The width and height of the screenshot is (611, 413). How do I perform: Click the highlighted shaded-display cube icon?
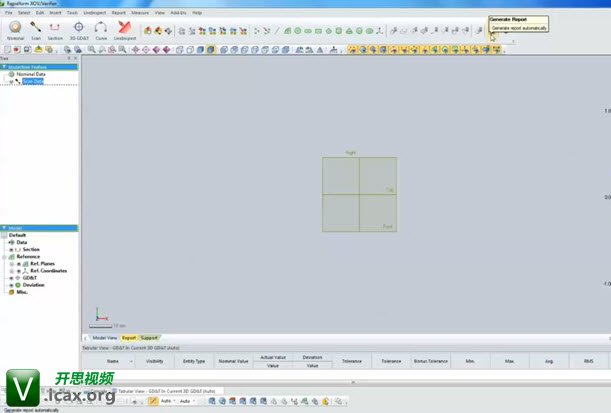click(210, 49)
